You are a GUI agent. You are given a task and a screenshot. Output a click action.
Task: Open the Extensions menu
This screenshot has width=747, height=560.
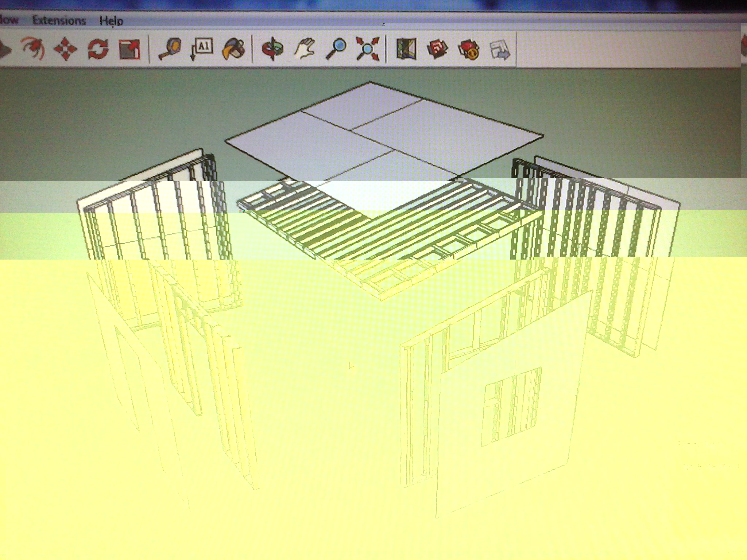59,20
